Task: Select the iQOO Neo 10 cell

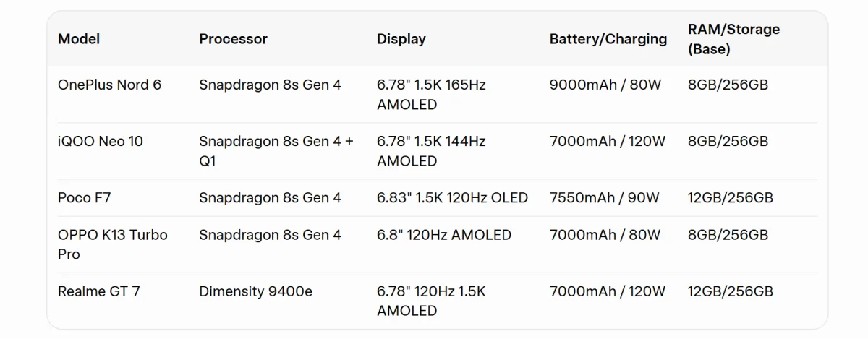Action: click(101, 141)
